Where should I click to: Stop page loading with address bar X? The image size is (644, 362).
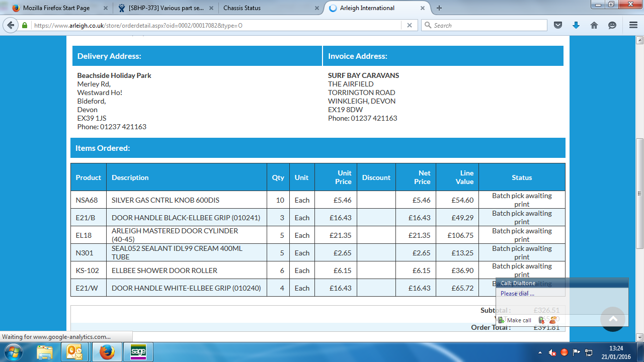(x=410, y=25)
